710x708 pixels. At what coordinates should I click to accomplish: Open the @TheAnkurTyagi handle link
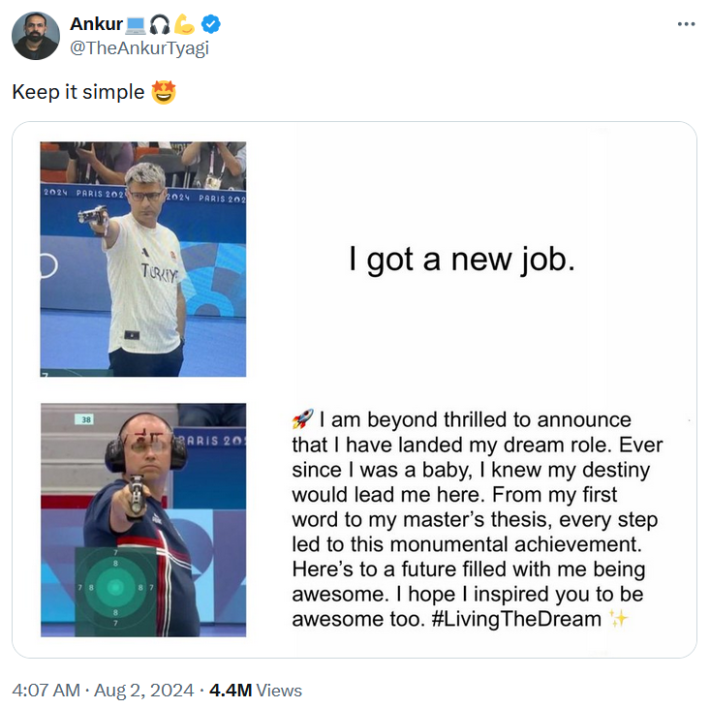[x=139, y=49]
